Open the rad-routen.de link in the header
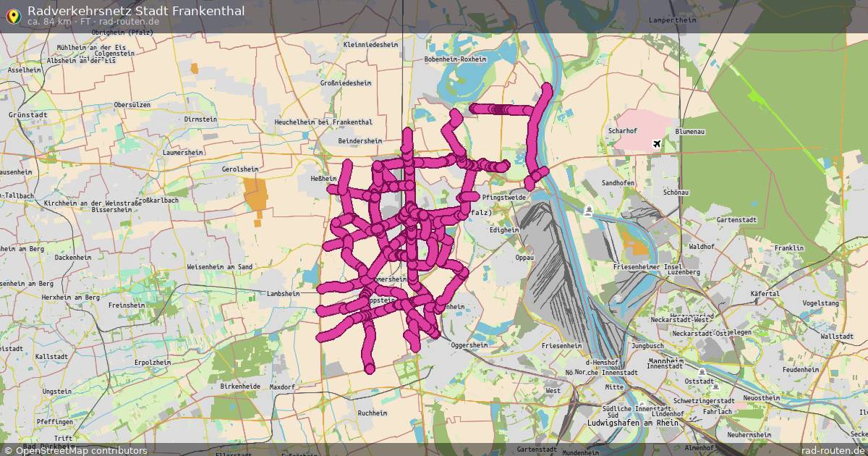This screenshot has width=868, height=456. coord(130,22)
